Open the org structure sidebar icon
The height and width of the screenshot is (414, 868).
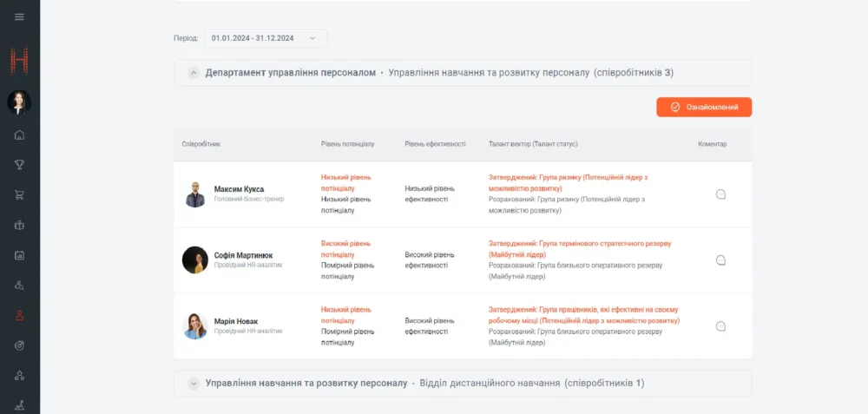[x=19, y=376]
